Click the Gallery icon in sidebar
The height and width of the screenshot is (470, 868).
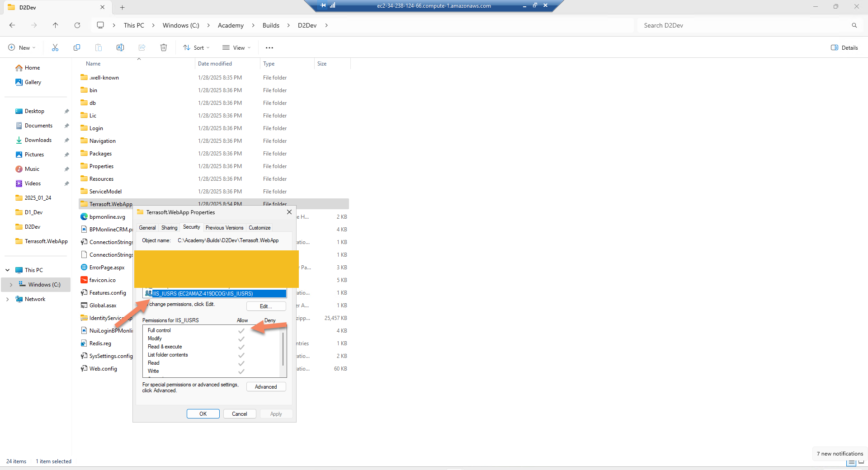click(19, 82)
